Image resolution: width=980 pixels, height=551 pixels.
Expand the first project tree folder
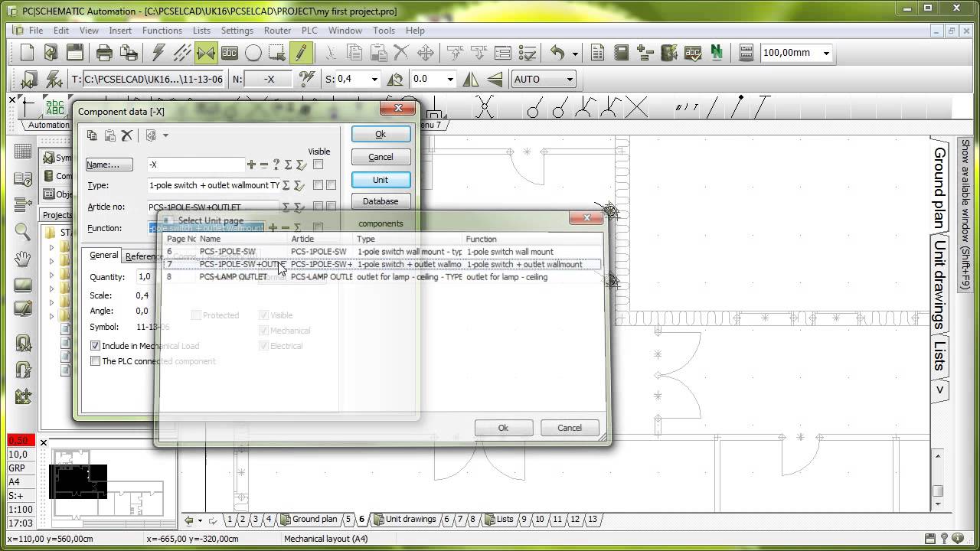52,247
